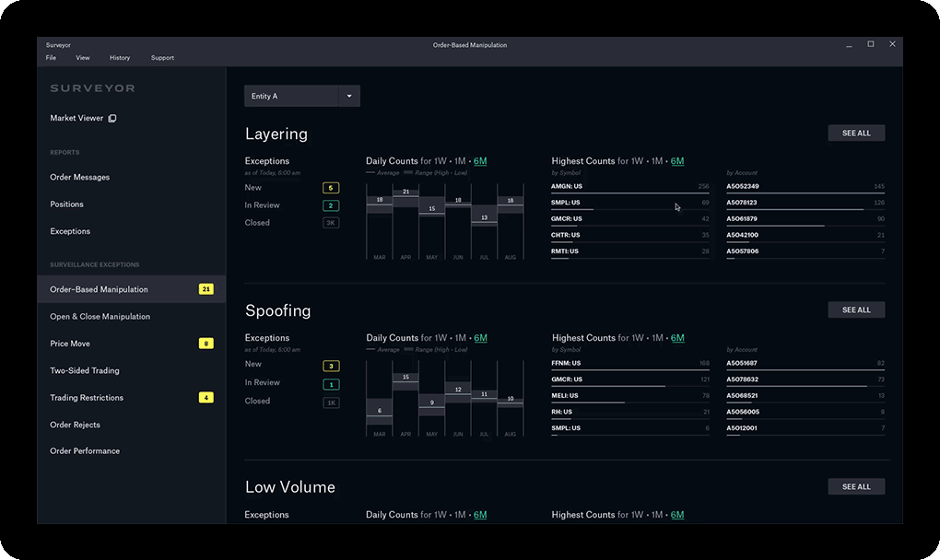Select the Entity A combo box
The width and height of the screenshot is (940, 560).
click(302, 96)
